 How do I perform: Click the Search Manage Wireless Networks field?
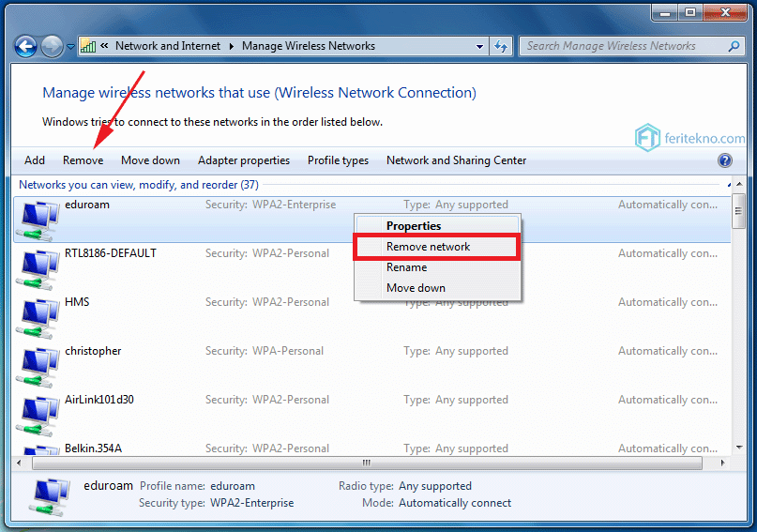[623, 46]
